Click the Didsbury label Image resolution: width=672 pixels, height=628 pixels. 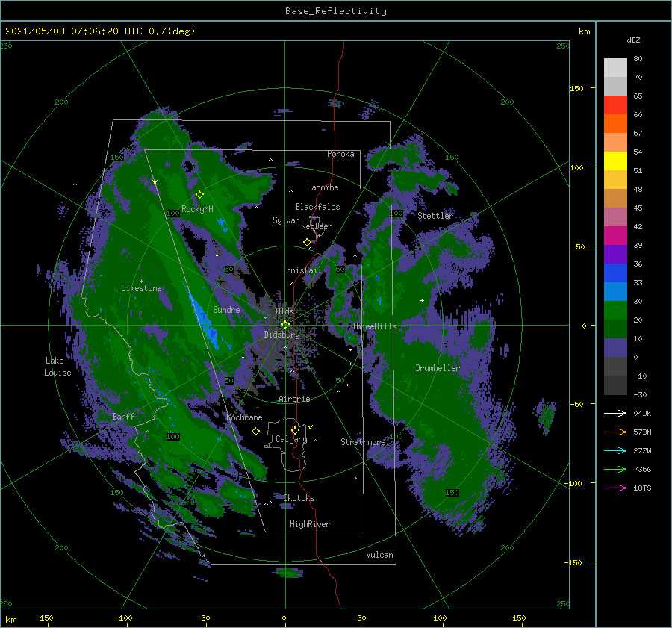[282, 335]
